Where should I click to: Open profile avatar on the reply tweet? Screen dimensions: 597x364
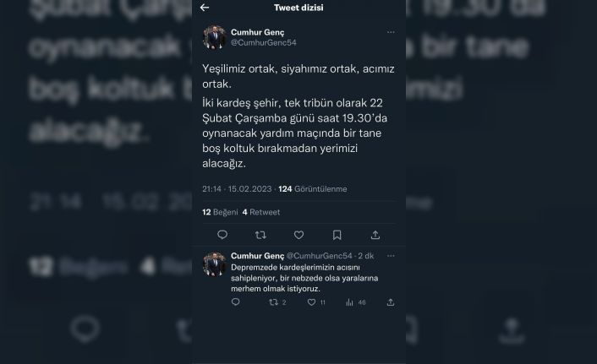[x=214, y=264]
